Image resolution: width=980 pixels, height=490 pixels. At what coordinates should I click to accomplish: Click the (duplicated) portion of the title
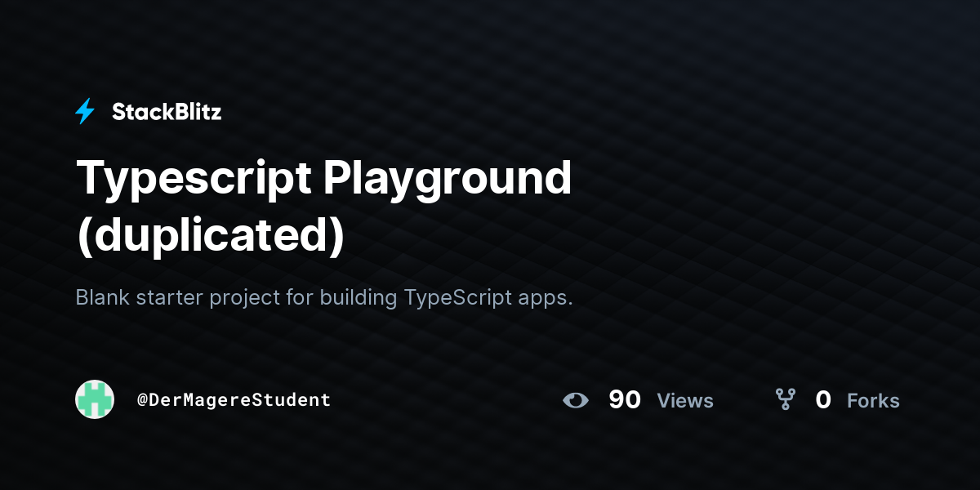211,234
